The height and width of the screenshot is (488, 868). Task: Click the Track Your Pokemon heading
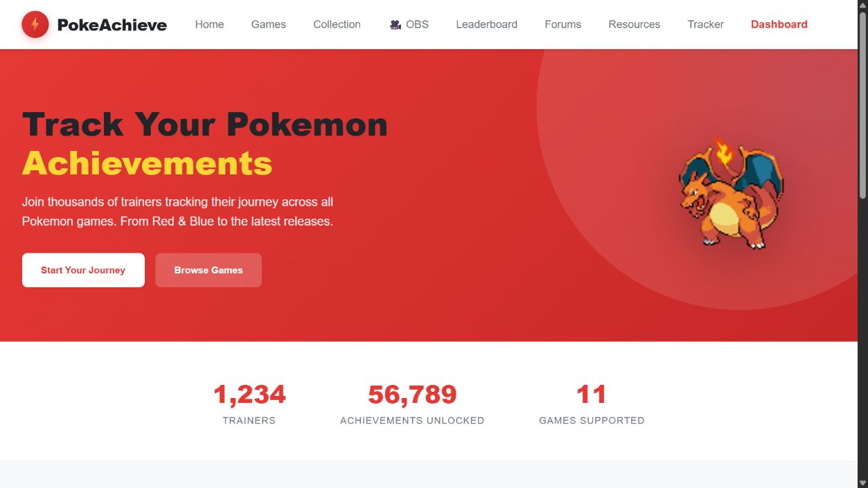tap(205, 125)
